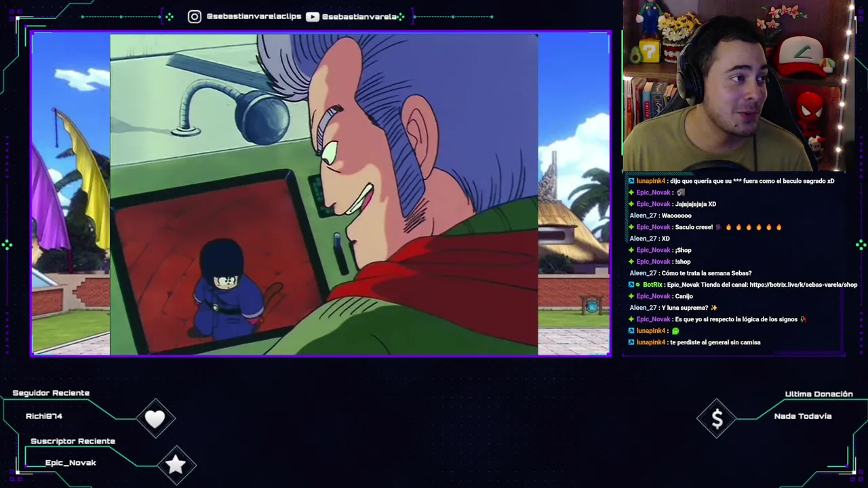Click message "dijo que quería que su ***"
The height and width of the screenshot is (488, 868).
coord(751,181)
